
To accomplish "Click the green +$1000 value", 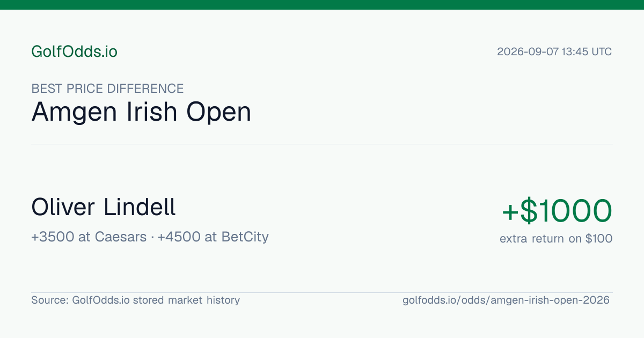I will 557,211.
